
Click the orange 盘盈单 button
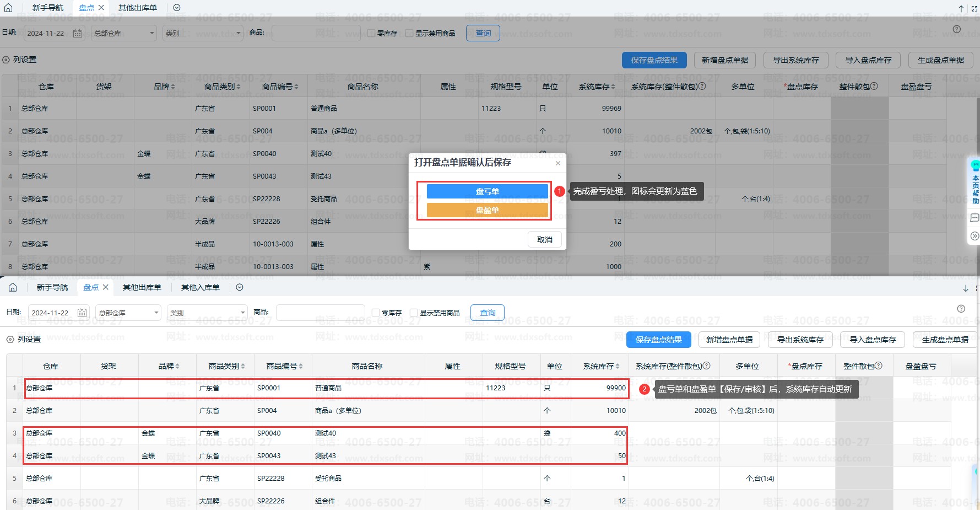pos(487,210)
